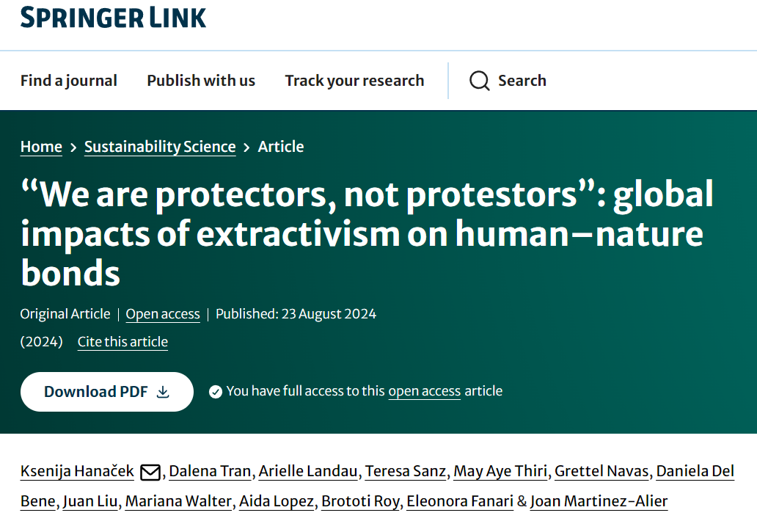Select author Eleonora Fanari link

click(460, 501)
